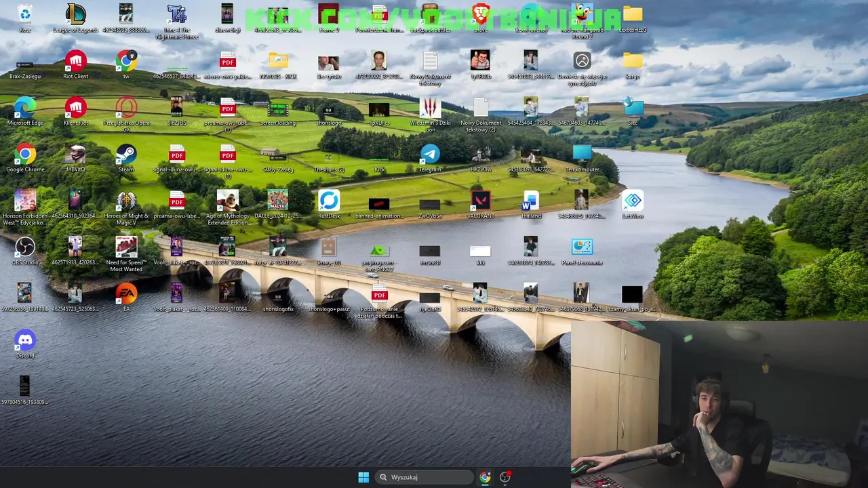Launch the Telegram desktop shortcut
The width and height of the screenshot is (868, 488).
[x=430, y=158]
